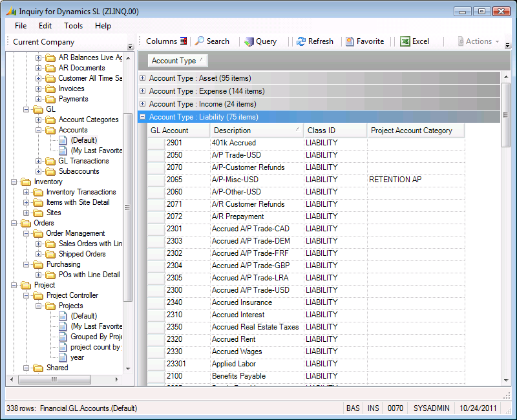Expand the Account Type : Asset group

coord(143,78)
